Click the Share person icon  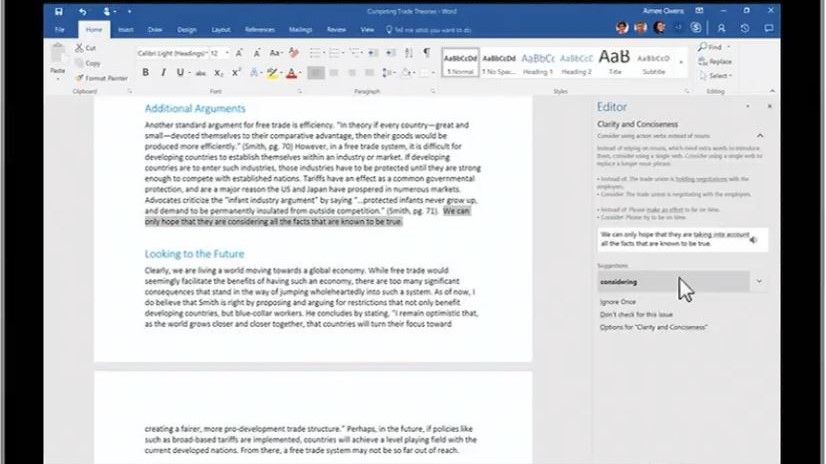(x=721, y=28)
